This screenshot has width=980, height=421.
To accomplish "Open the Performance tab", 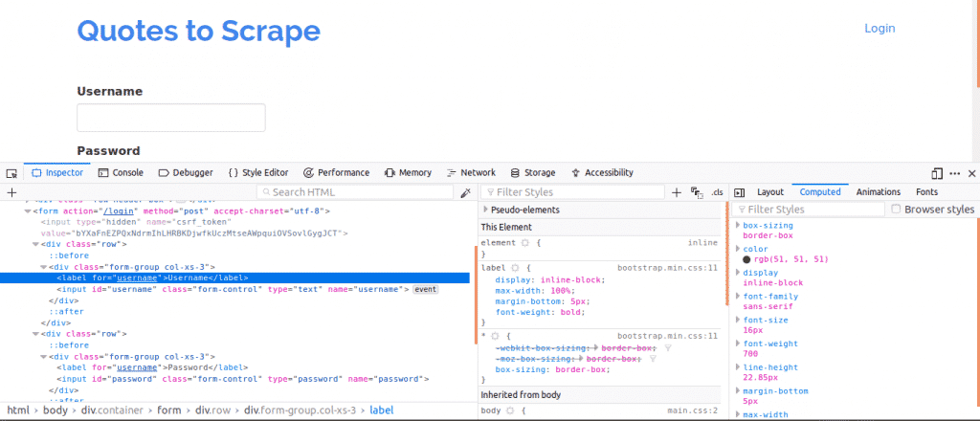I will click(x=336, y=173).
